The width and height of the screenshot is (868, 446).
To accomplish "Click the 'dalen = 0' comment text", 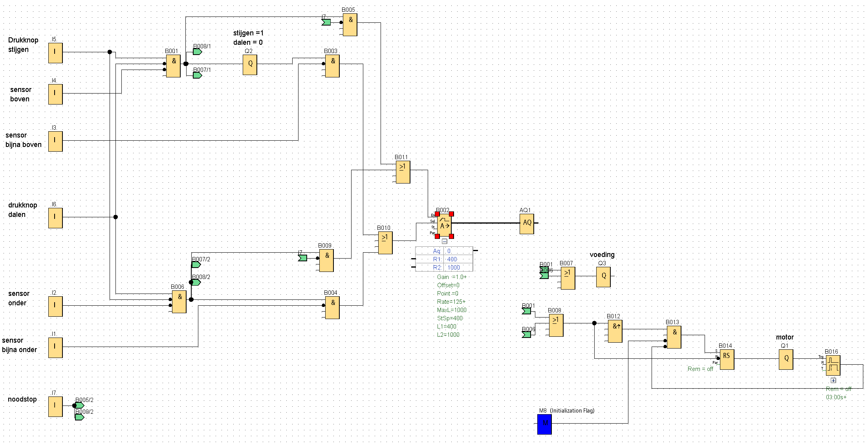I will pos(248,42).
